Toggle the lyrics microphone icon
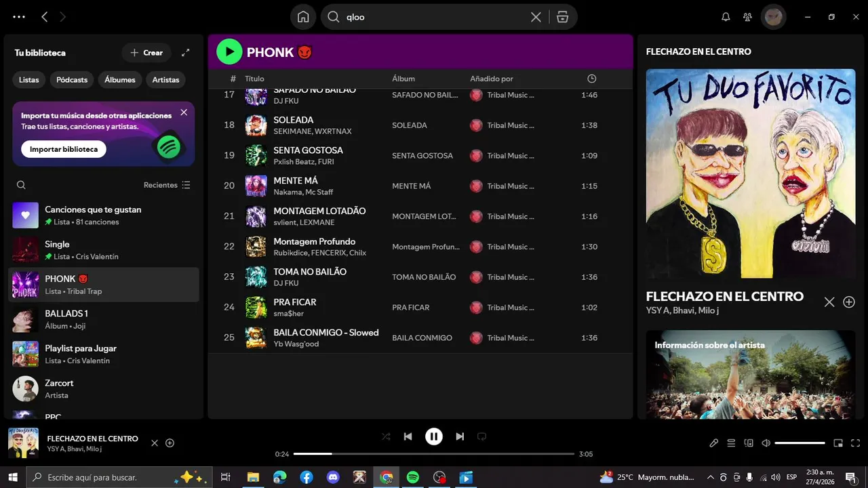 coord(713,443)
